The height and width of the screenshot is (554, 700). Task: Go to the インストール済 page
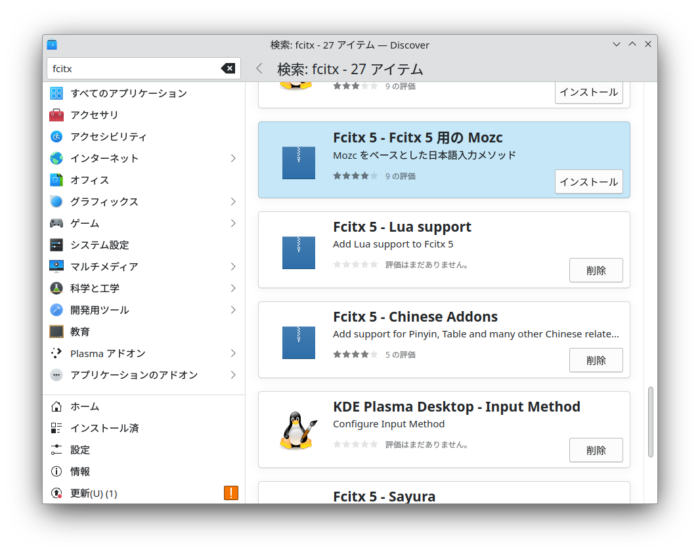pos(144,428)
